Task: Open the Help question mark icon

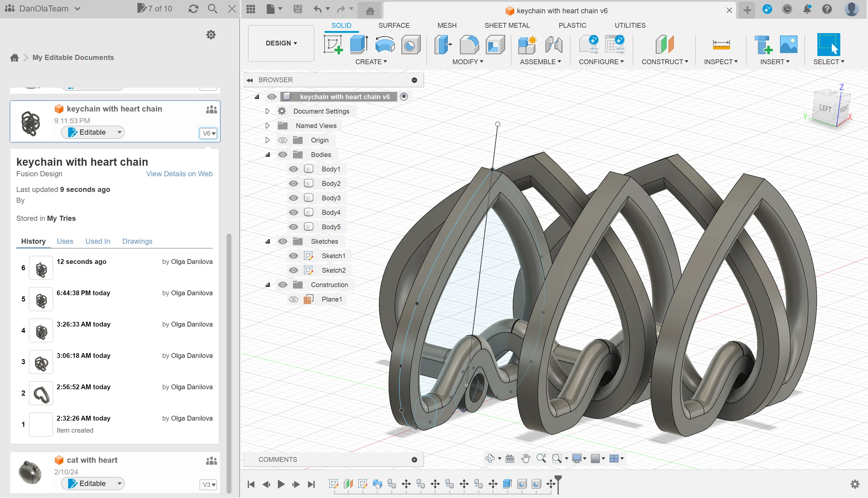Action: pos(827,9)
